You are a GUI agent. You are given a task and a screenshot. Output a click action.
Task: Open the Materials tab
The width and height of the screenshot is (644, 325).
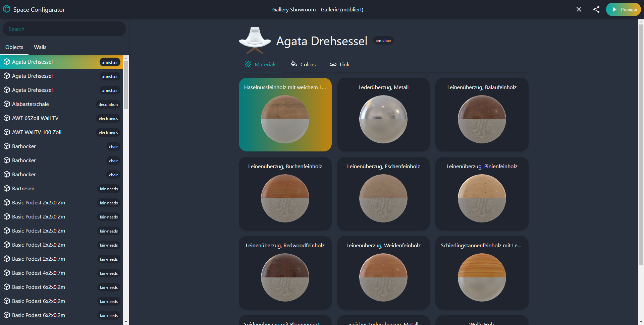pos(260,64)
